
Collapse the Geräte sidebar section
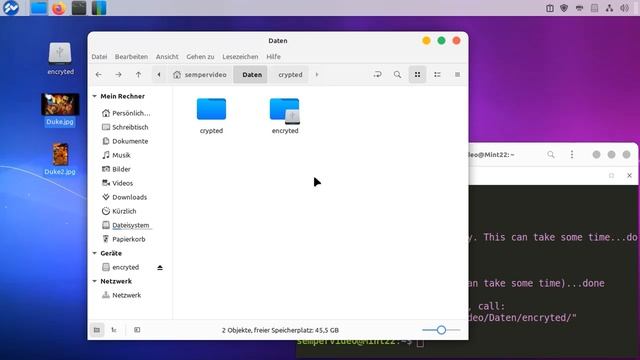95,253
